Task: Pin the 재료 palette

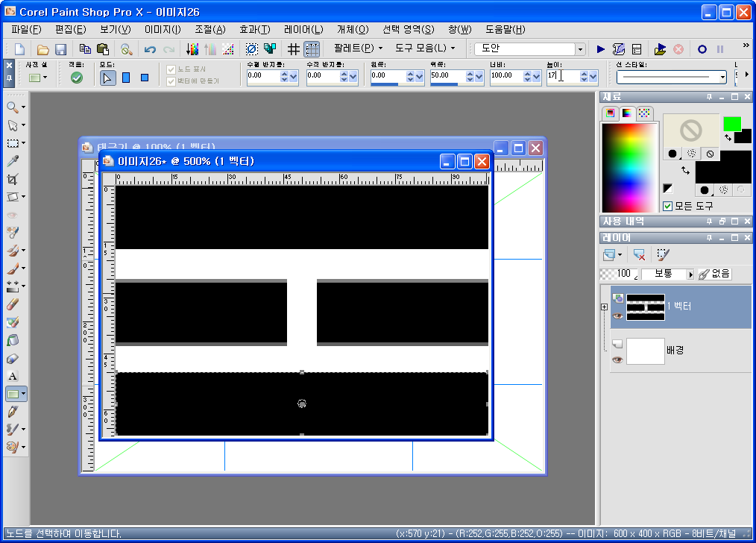Action: pyautogui.click(x=709, y=97)
